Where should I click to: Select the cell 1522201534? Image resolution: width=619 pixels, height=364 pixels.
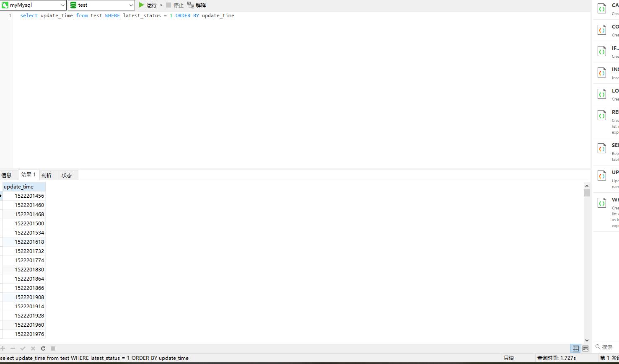[24, 233]
